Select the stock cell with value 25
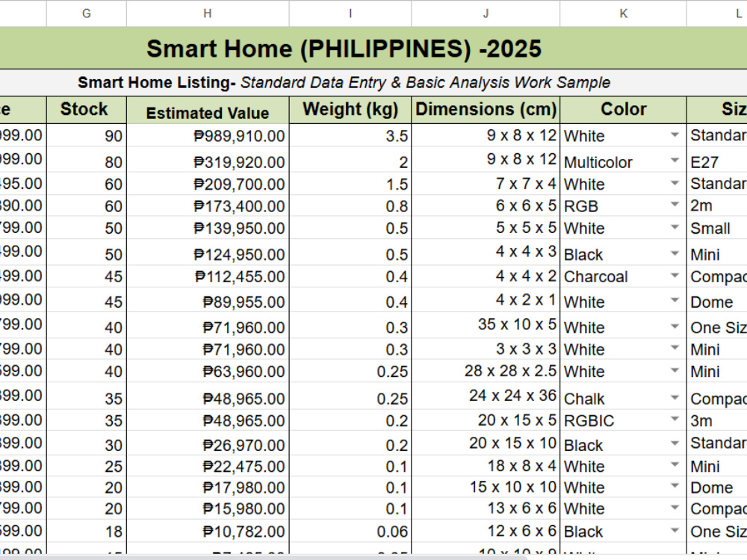This screenshot has height=560, width=747. [86, 466]
